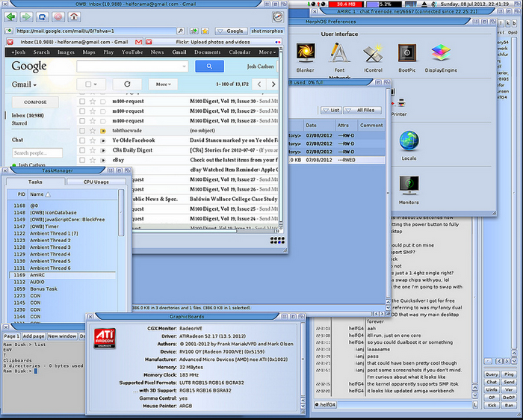The width and height of the screenshot is (523, 420).
Task: Open the Google search box suggestion arrow
Action: 184,67
